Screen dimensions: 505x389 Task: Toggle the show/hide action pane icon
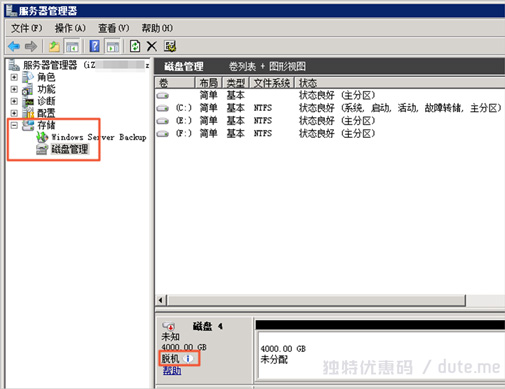click(x=113, y=46)
